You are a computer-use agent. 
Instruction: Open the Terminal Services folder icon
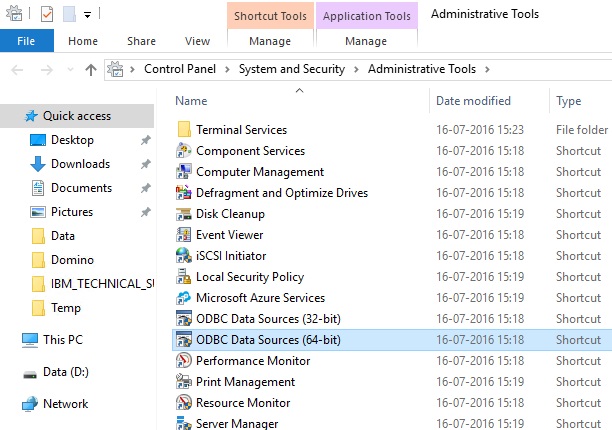tap(184, 130)
